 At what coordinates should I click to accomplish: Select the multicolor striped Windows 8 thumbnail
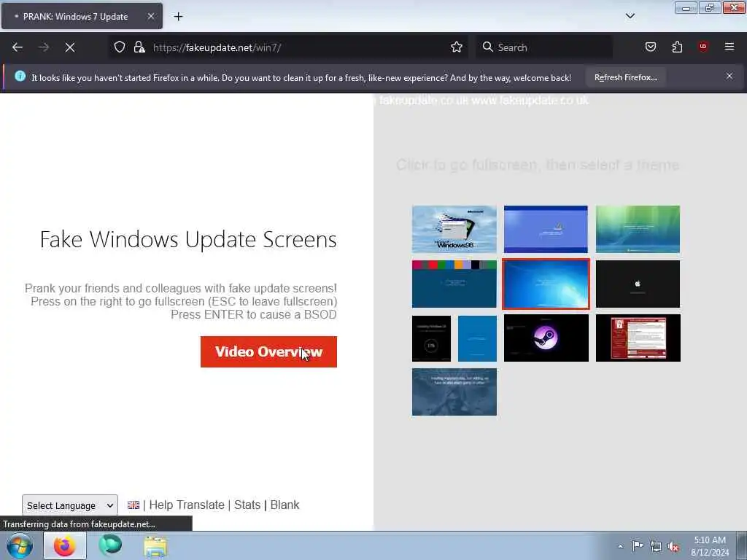454,284
